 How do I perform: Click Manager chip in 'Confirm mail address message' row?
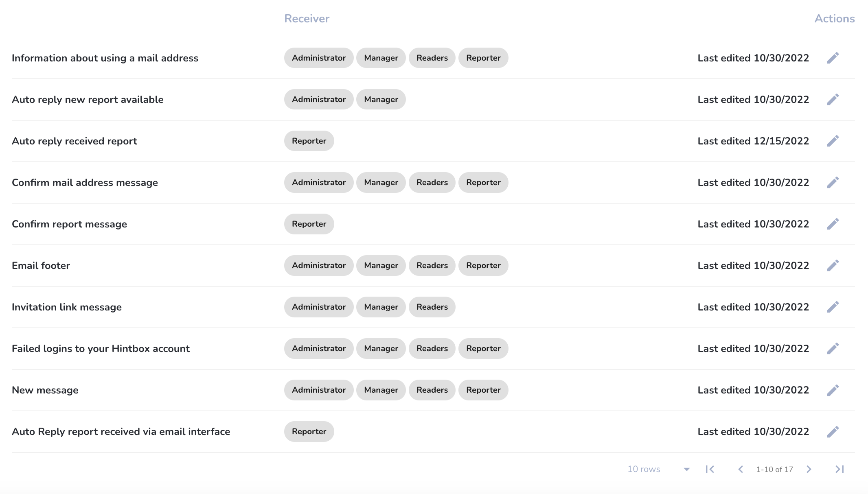(381, 182)
